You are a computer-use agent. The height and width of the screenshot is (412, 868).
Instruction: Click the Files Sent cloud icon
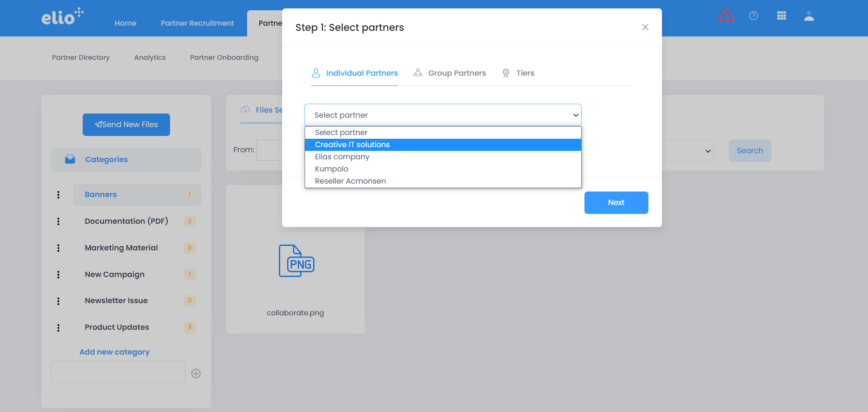[245, 110]
